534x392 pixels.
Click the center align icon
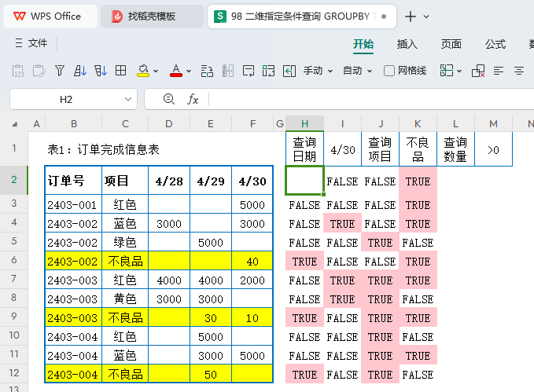pyautogui.click(x=519, y=71)
